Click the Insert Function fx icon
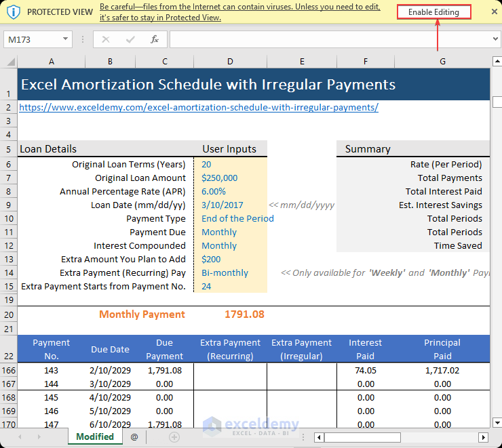This screenshot has width=502, height=448. 155,39
